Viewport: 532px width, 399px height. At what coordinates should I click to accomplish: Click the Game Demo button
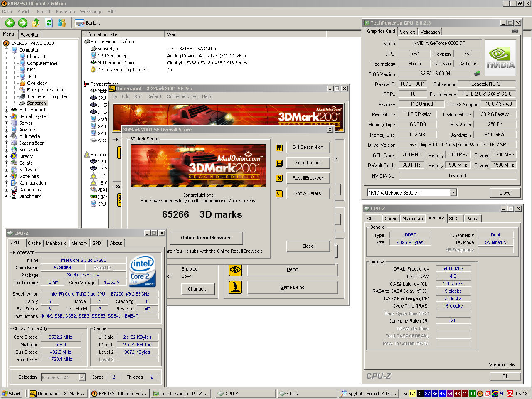[x=292, y=287]
